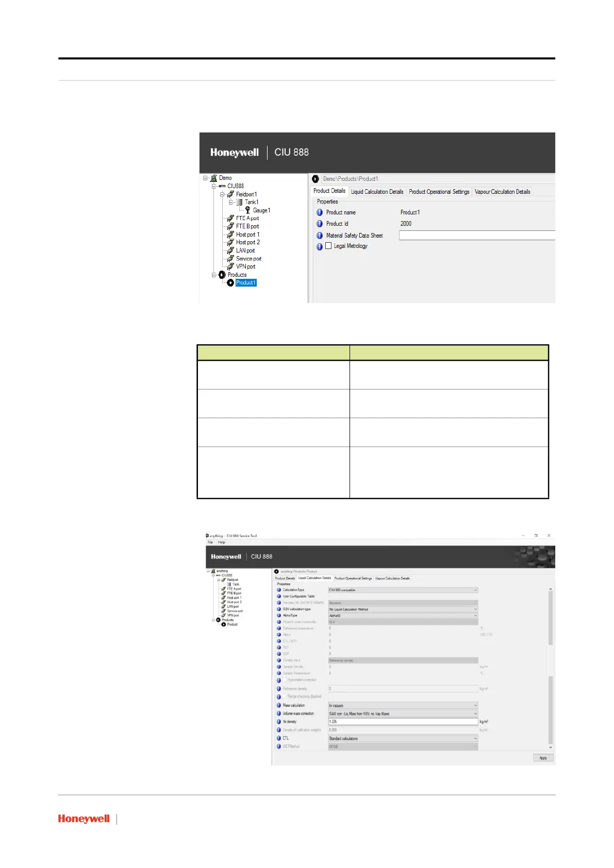Click the info icon next to Product Id
The image size is (614, 868).
320,224
